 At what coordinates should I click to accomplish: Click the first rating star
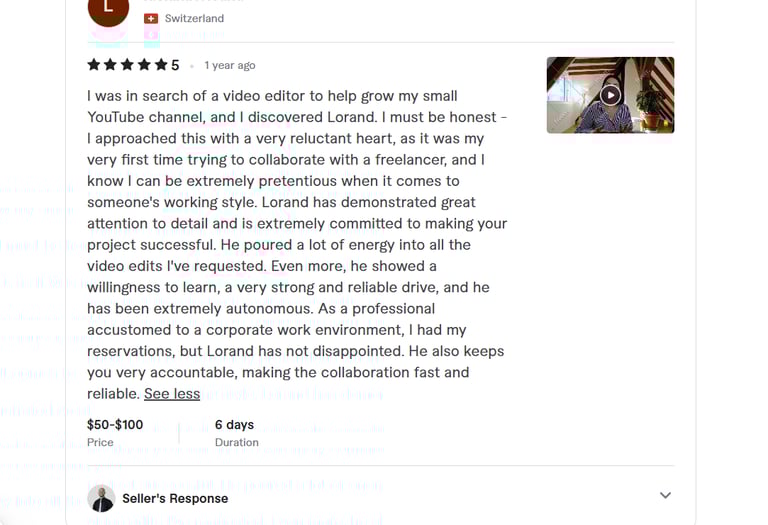point(94,65)
